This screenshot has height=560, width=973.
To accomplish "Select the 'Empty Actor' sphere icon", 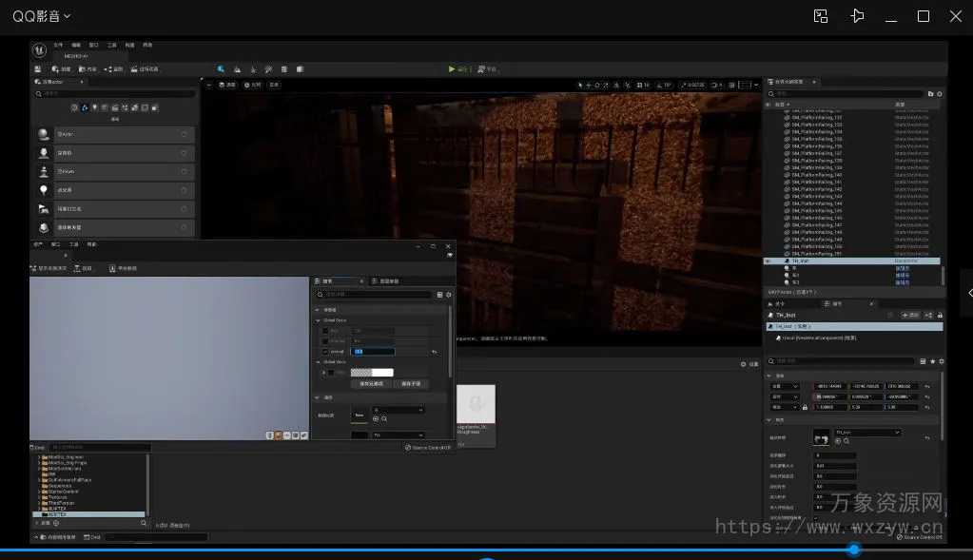I will [44, 135].
